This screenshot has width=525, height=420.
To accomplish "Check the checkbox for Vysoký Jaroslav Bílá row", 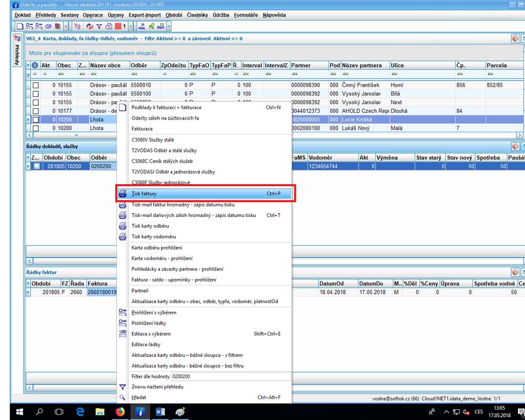I will 36,94.
